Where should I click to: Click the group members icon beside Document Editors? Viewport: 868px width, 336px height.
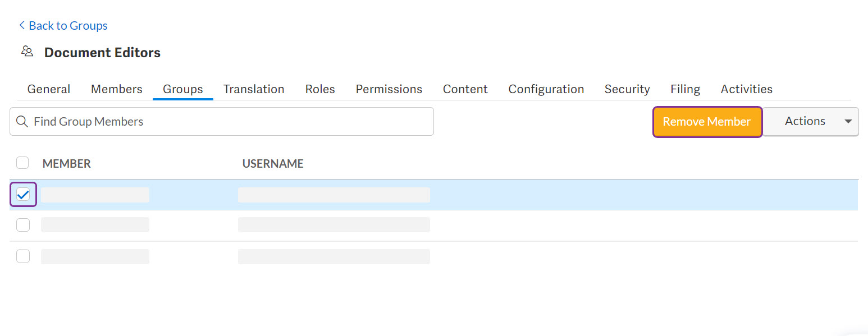[x=27, y=51]
